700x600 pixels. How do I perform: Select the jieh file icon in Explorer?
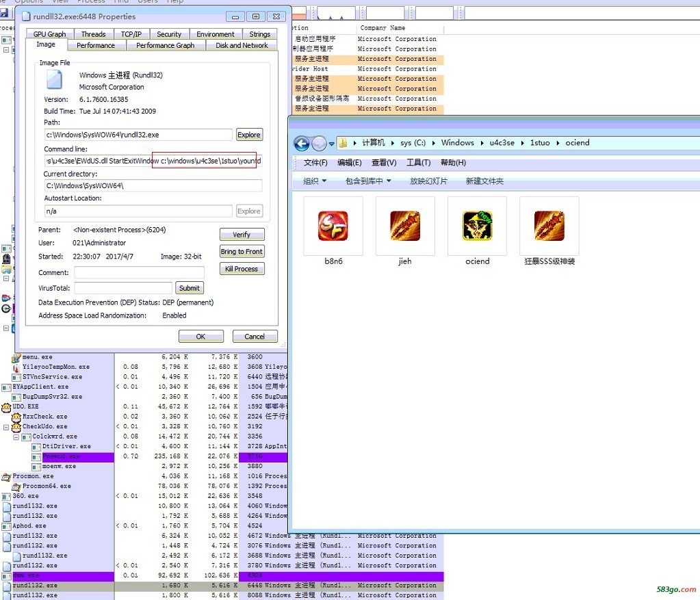tap(405, 226)
